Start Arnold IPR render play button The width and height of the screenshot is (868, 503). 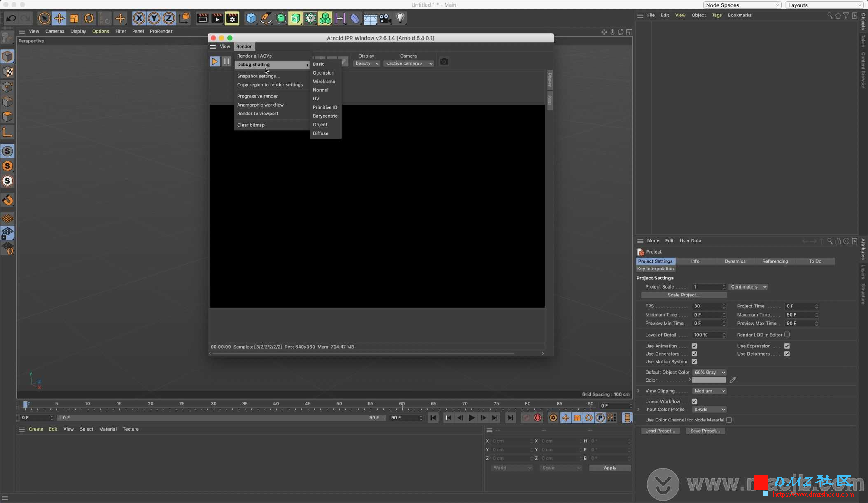point(215,61)
